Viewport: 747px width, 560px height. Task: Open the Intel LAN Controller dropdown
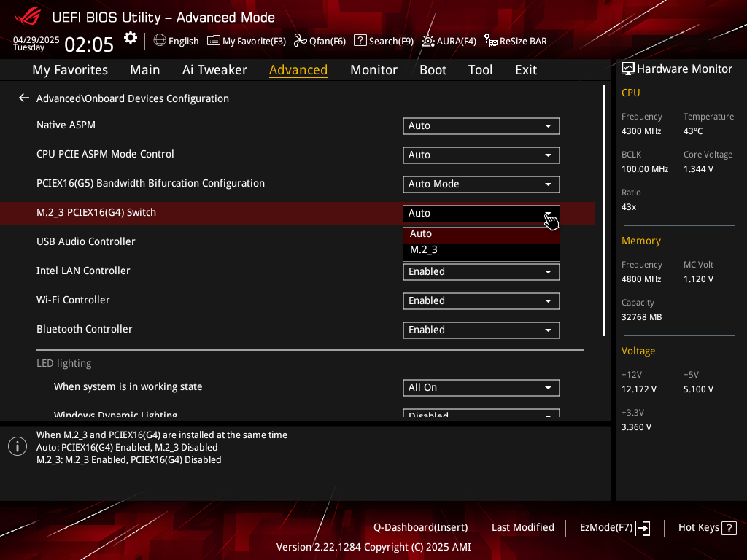coord(481,272)
